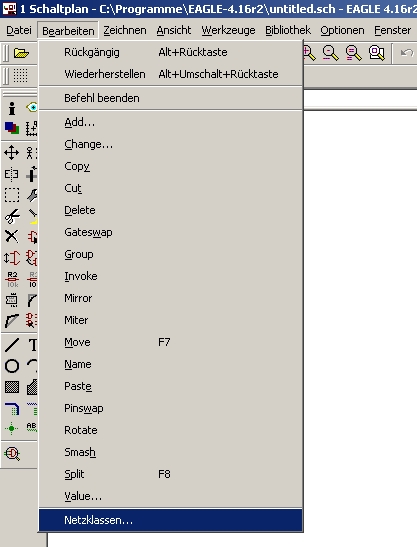Select the Smash tool icon
417x547 pixels.
tap(12, 300)
